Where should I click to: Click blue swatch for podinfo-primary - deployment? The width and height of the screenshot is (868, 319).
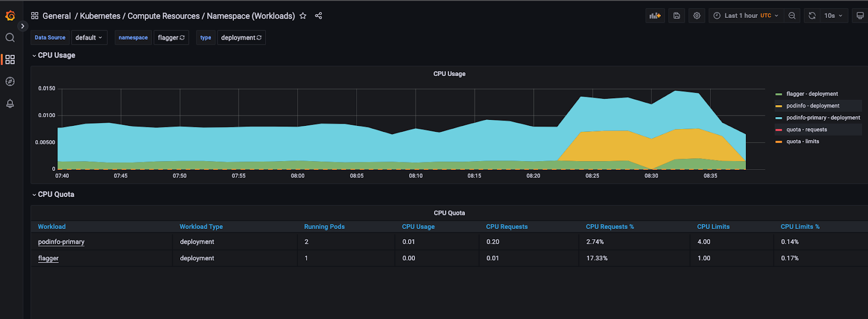click(x=779, y=118)
